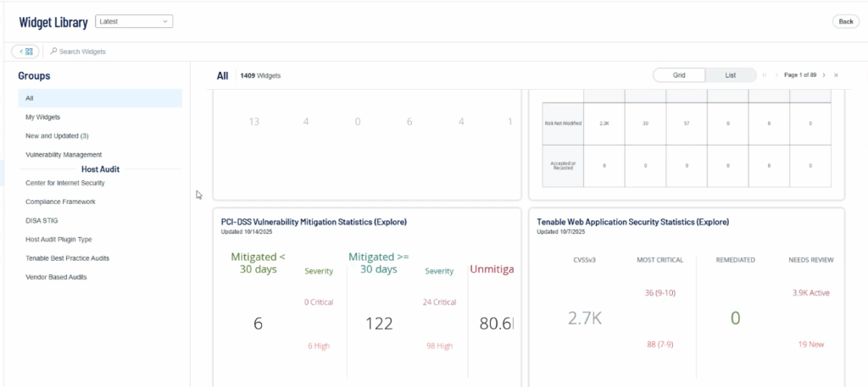Select Vulnerability Management group

click(x=64, y=154)
